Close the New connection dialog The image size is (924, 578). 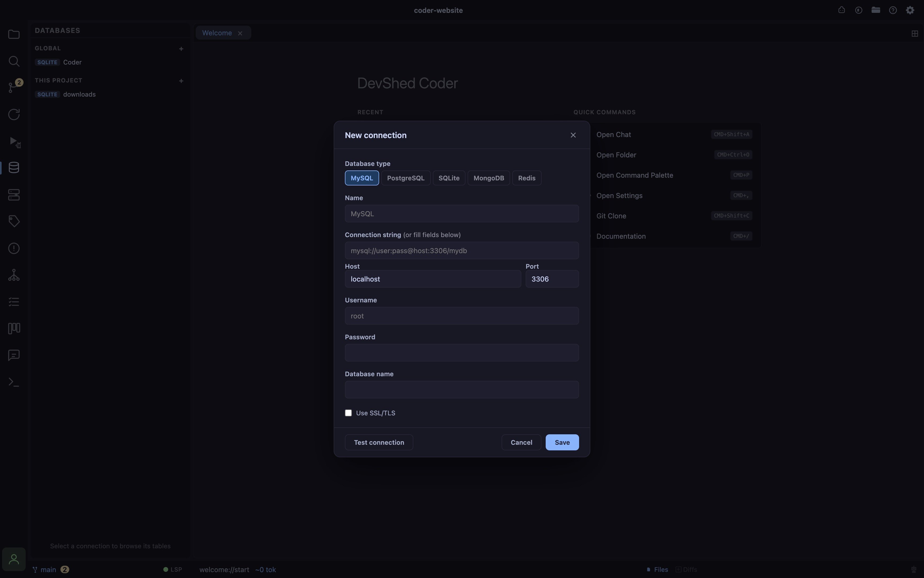coord(573,135)
